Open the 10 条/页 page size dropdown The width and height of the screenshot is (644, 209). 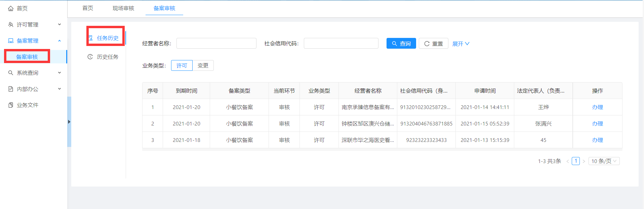[604, 161]
